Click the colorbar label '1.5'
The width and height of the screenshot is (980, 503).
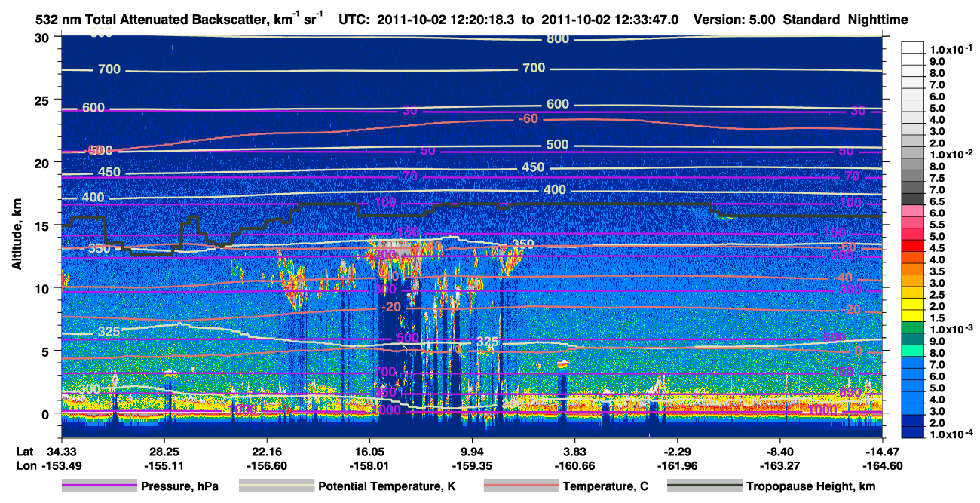click(x=937, y=318)
